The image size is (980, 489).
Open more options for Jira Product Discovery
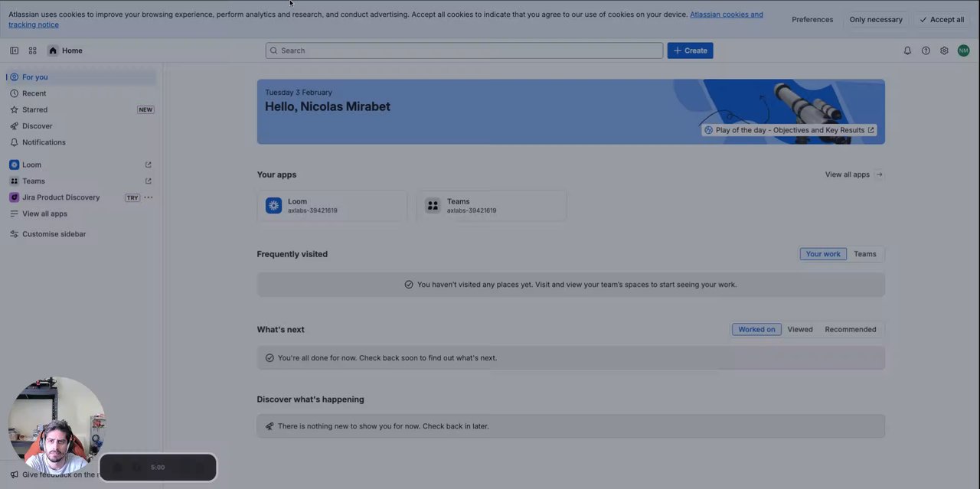point(149,197)
